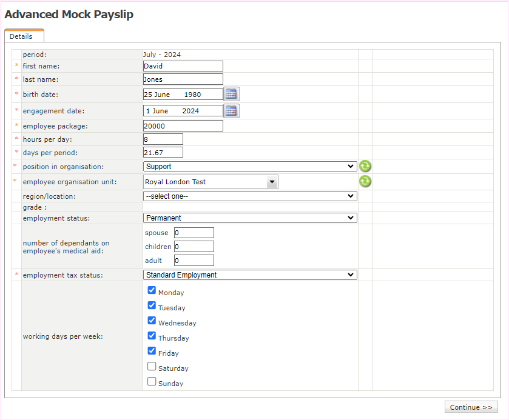Enable the Saturday working day checkbox
509x420 pixels.
pyautogui.click(x=152, y=366)
